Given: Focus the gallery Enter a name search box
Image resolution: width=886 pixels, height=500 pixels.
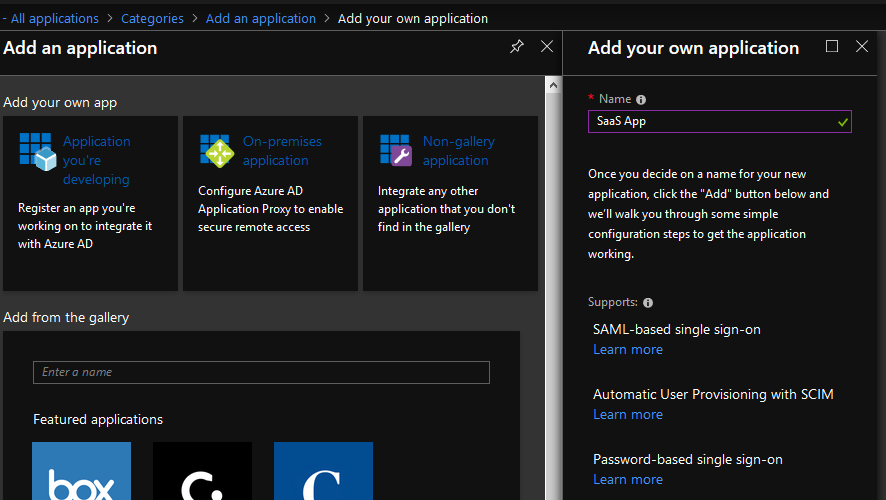Looking at the screenshot, I should 261,372.
